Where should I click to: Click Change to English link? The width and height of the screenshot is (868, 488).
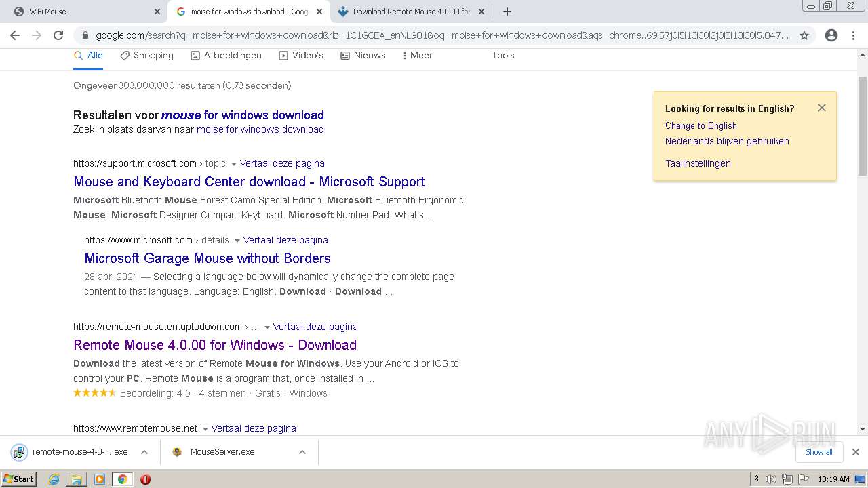[701, 126]
